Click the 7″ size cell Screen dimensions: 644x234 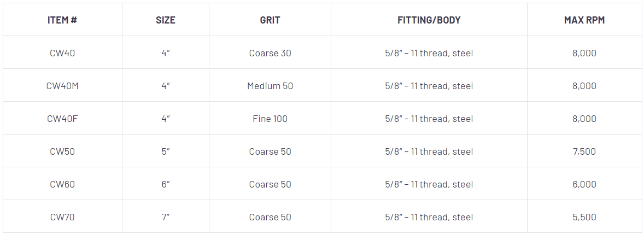[166, 217]
